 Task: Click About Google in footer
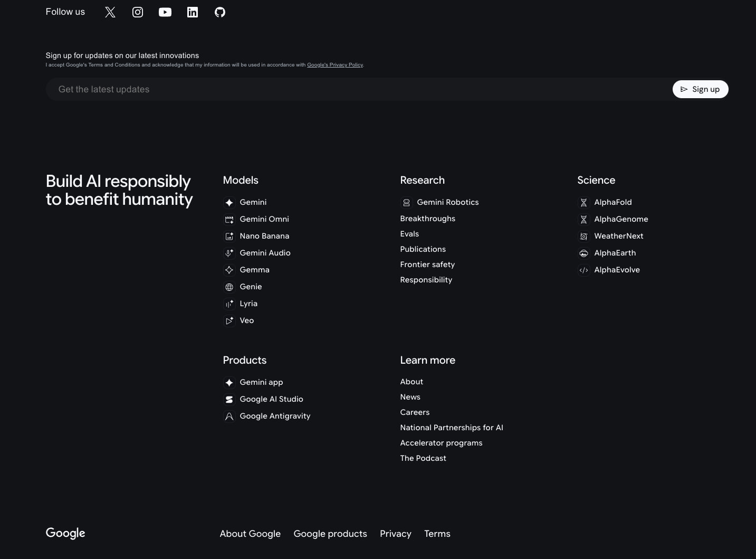coord(250,534)
